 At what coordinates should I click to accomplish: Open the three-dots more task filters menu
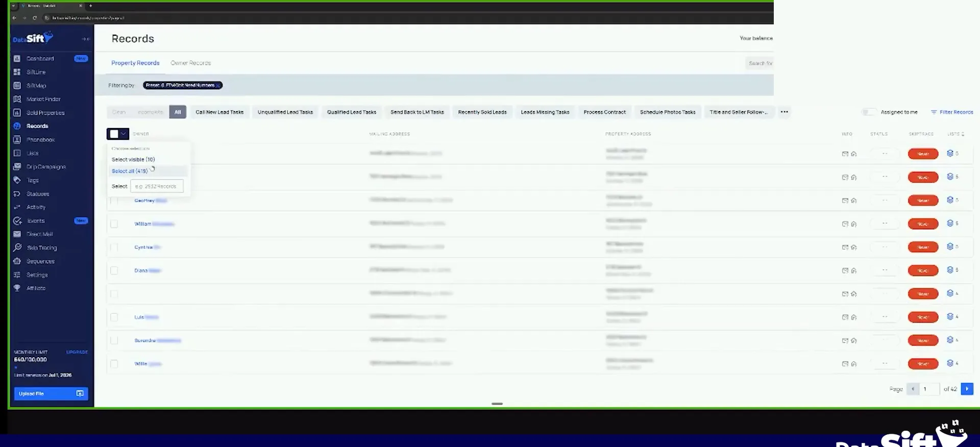[784, 112]
